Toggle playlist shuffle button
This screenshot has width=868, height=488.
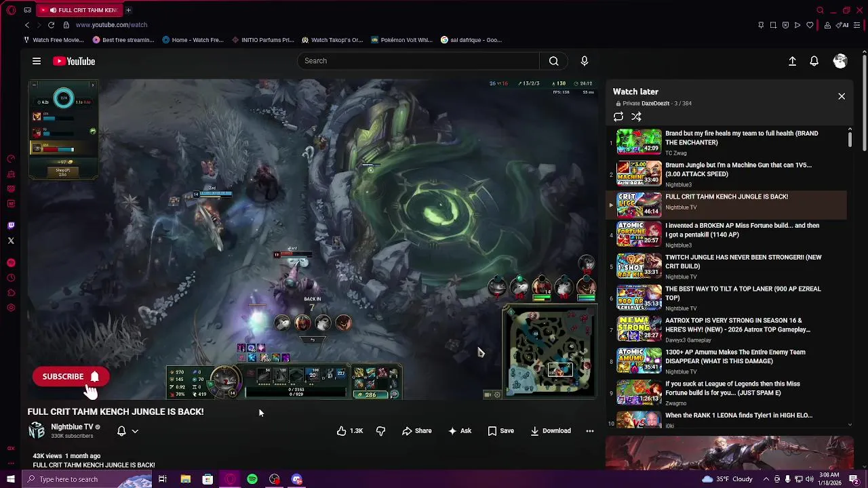click(x=636, y=117)
